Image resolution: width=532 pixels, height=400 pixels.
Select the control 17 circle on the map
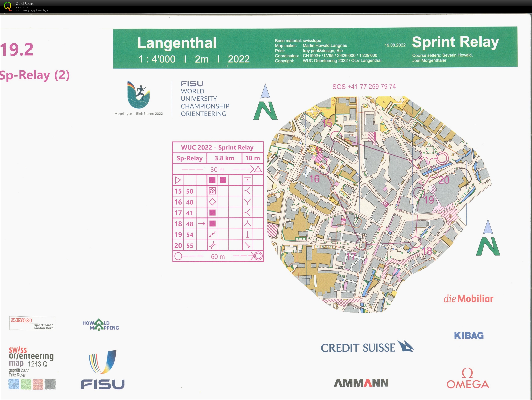pyautogui.click(x=361, y=245)
